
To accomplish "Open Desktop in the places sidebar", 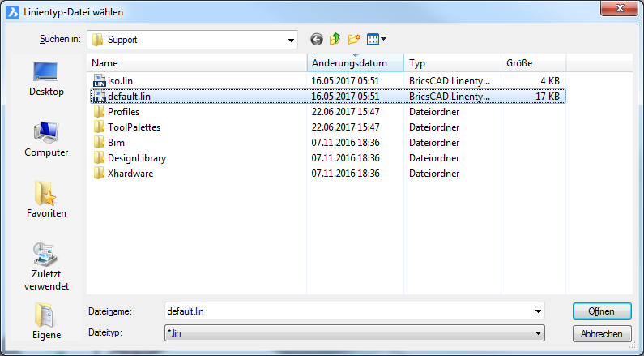I will coord(46,79).
